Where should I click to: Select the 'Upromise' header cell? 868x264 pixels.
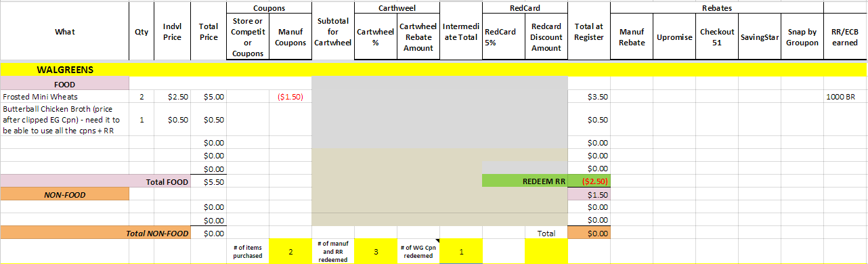tap(674, 37)
